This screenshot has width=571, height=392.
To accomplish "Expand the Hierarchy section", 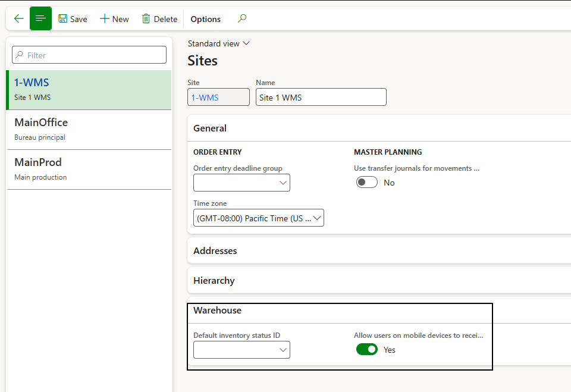I will [214, 281].
